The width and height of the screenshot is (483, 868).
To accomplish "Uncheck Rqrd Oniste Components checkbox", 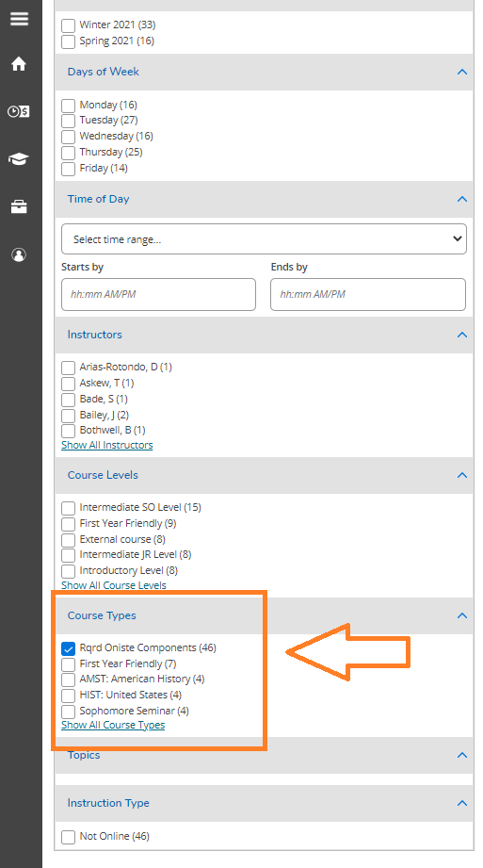I will click(68, 648).
